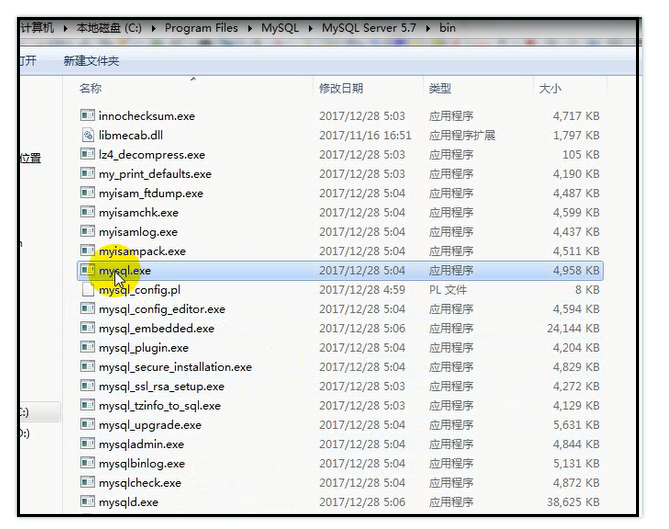The image size is (669, 529).
Task: Click the mysql_config.pl file icon
Action: coord(87,290)
